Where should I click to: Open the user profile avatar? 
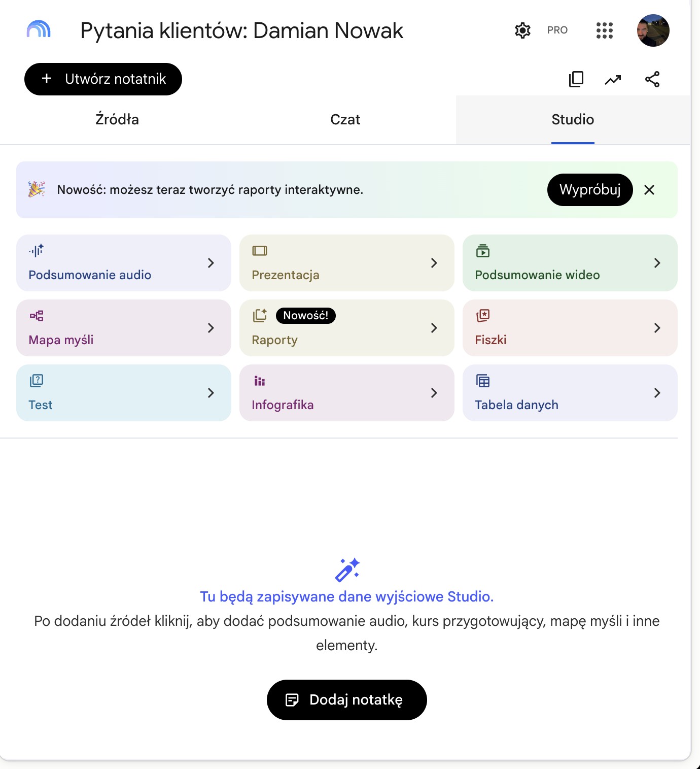click(x=653, y=30)
